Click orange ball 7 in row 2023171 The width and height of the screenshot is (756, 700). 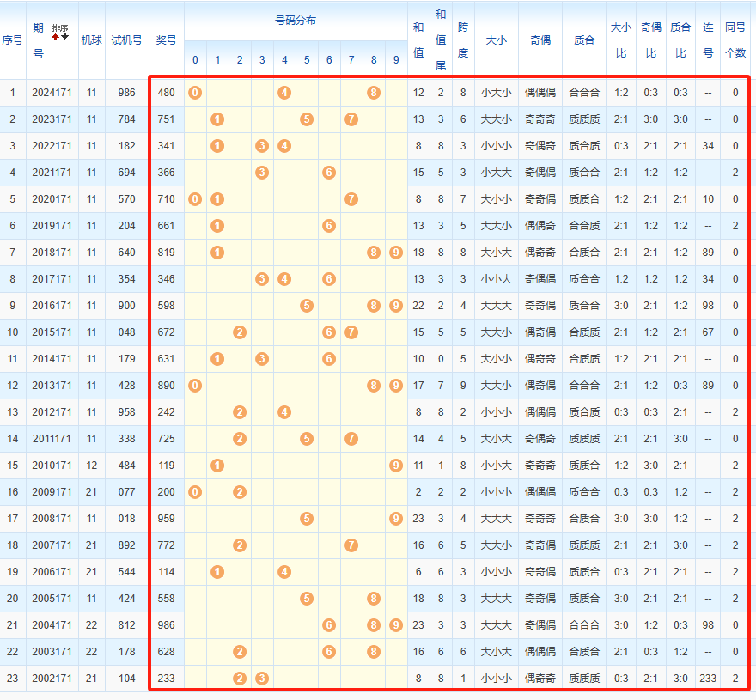[351, 119]
